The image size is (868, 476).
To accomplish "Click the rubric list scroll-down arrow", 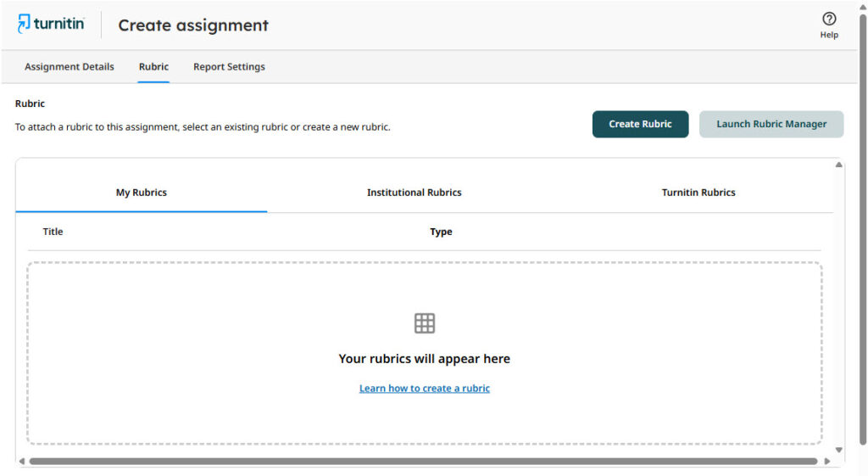I will [x=839, y=450].
